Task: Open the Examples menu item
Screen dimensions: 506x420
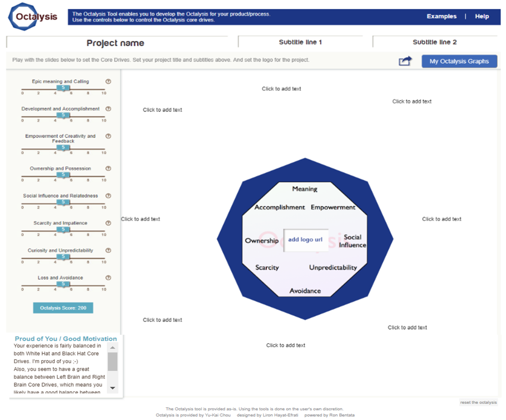Action: 442,16
